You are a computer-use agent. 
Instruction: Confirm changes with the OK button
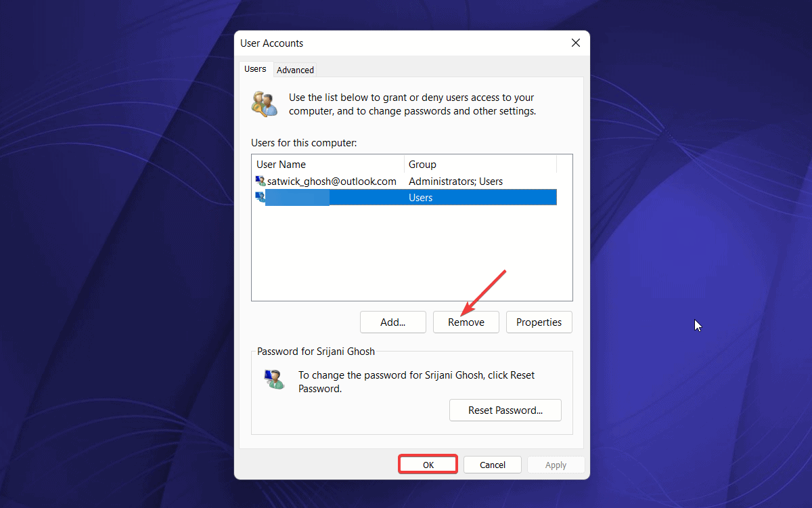coord(428,464)
